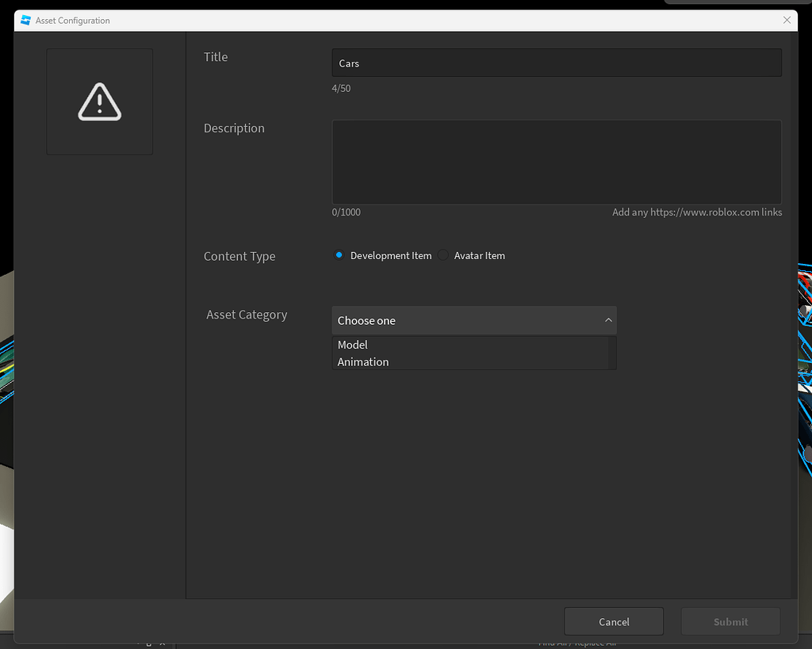Click the 4/50 title character counter

[341, 89]
